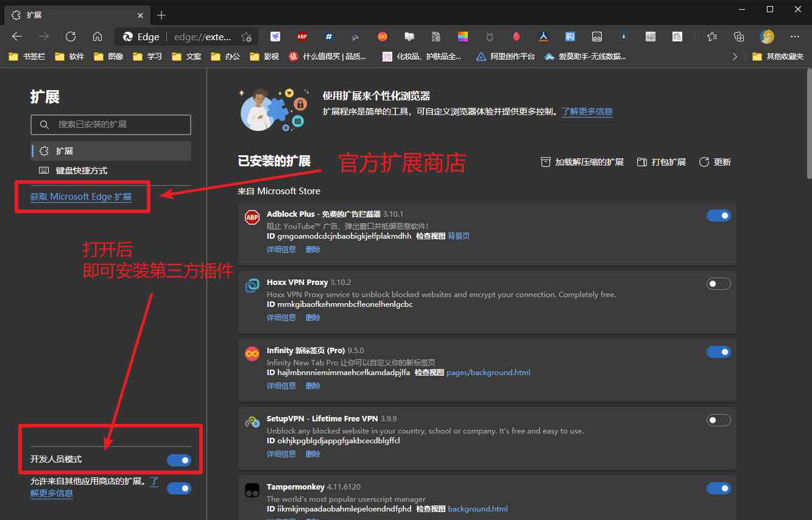Viewport: 812px width, 520px height.
Task: Expand the 学习 bookmarks folder
Action: (x=147, y=56)
